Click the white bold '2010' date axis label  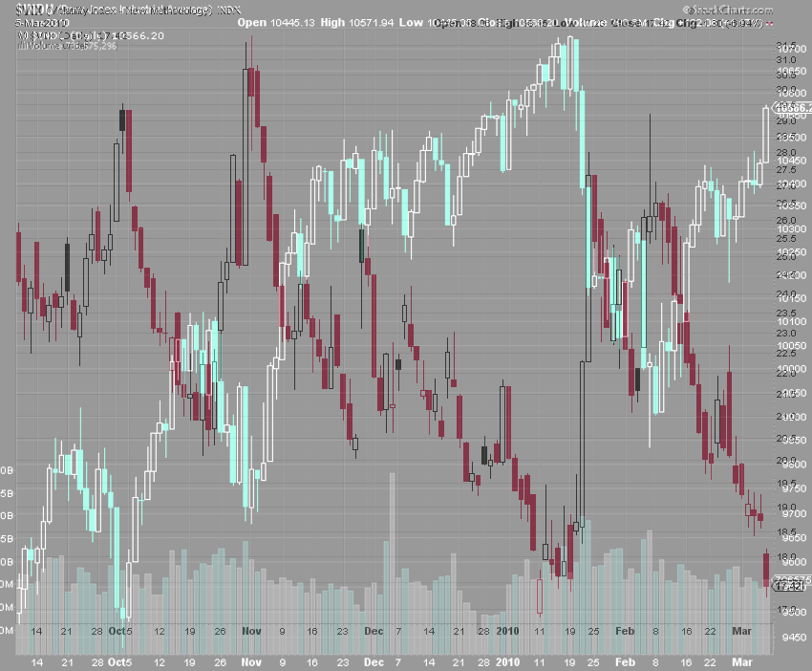coord(507,662)
